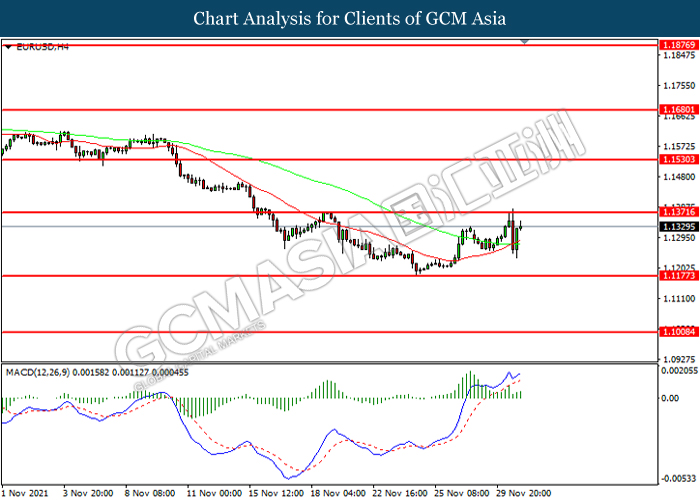Click the '22 Nov 16:00' date label

400,493
